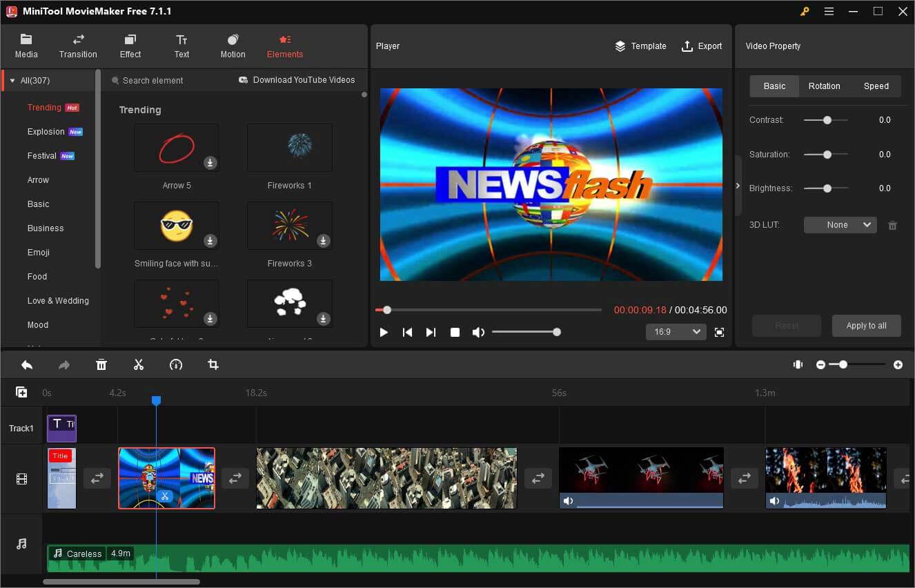
Task: Open the Elements tab
Action: pos(285,46)
